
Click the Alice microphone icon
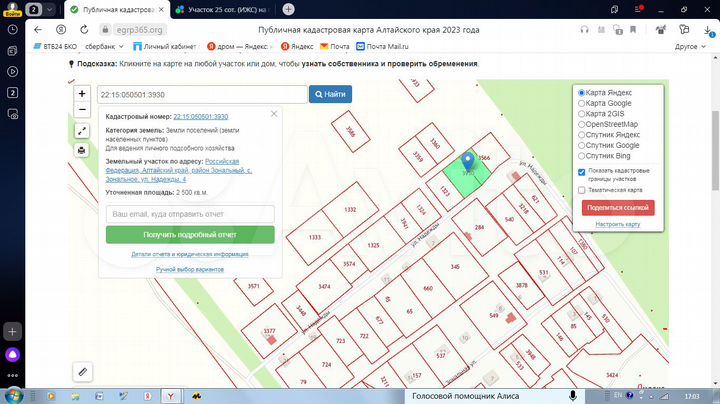tap(573, 396)
